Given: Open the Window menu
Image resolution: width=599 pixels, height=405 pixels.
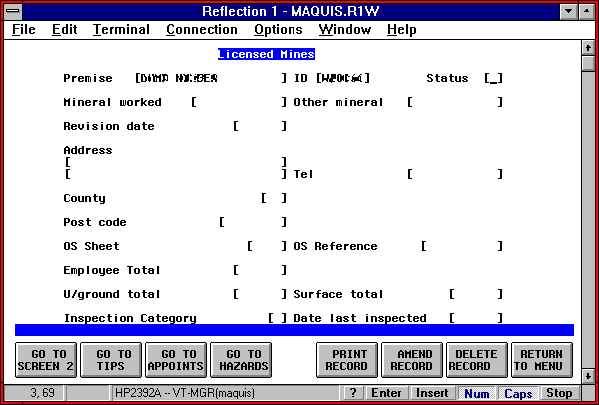Looking at the screenshot, I should pyautogui.click(x=345, y=30).
